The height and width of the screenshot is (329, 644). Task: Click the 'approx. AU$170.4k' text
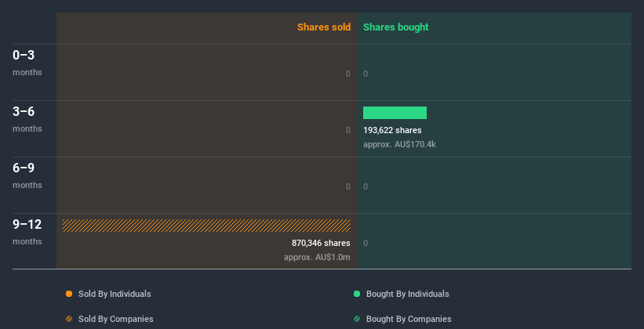pyautogui.click(x=399, y=144)
